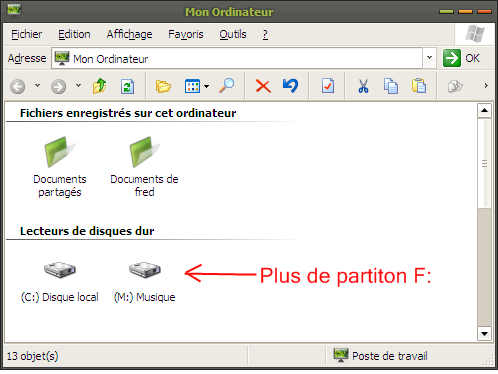
Task: Click the 'Poste de travail' status text
Action: (390, 356)
